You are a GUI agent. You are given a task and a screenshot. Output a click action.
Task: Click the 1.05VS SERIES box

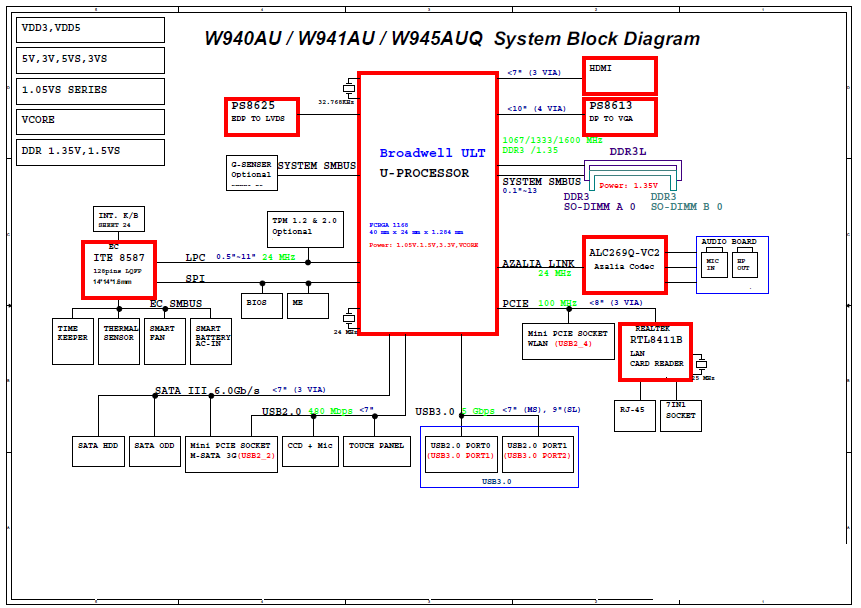pyautogui.click(x=91, y=91)
